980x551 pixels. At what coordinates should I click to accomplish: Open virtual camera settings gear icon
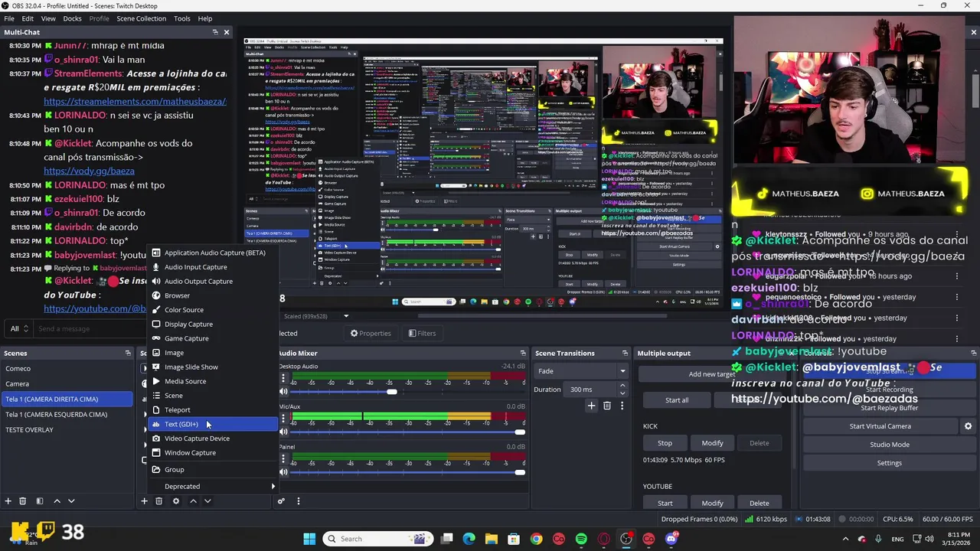968,426
